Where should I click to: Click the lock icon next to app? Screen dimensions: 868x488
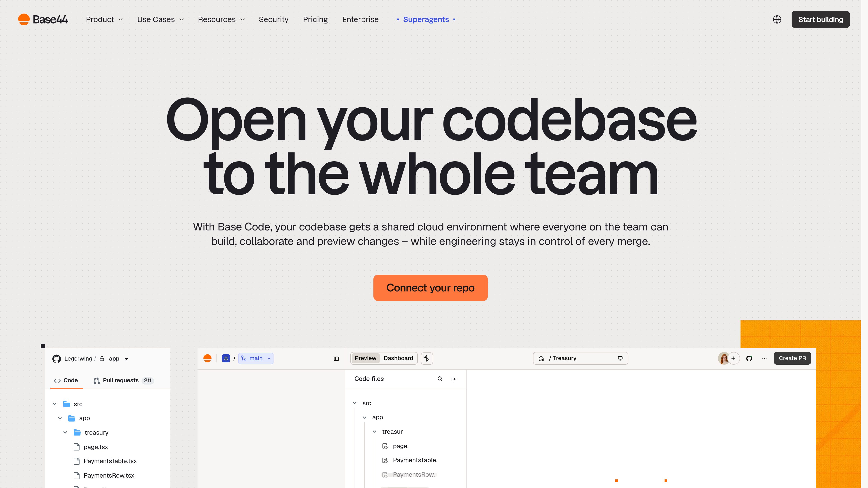click(x=102, y=359)
